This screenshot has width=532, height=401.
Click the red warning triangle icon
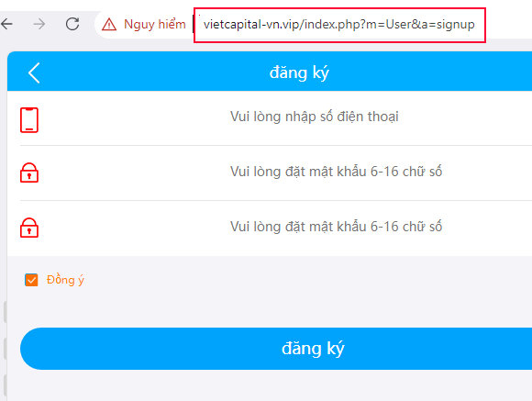click(x=109, y=25)
